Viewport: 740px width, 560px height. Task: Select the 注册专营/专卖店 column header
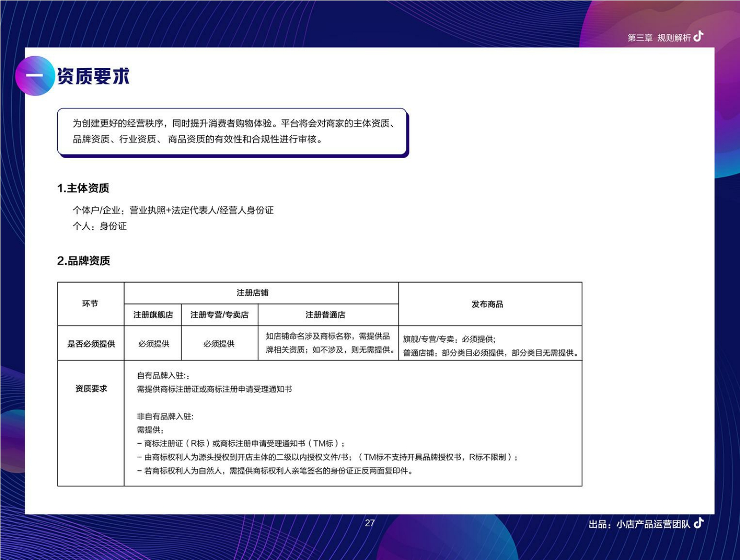pos(219,315)
